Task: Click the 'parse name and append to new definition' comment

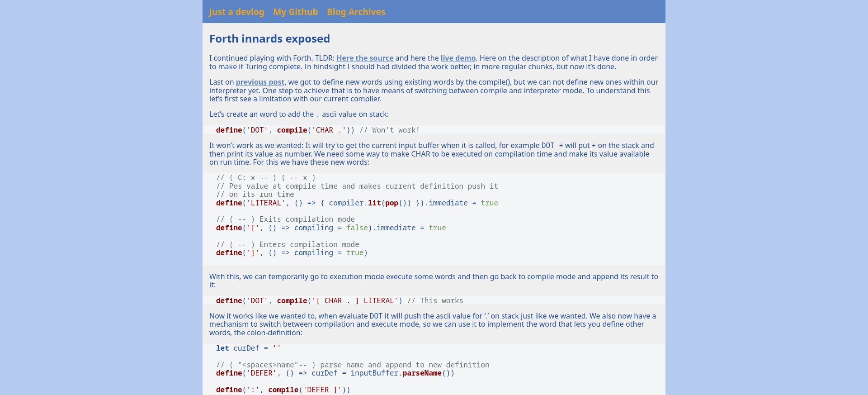Action: 353,365
